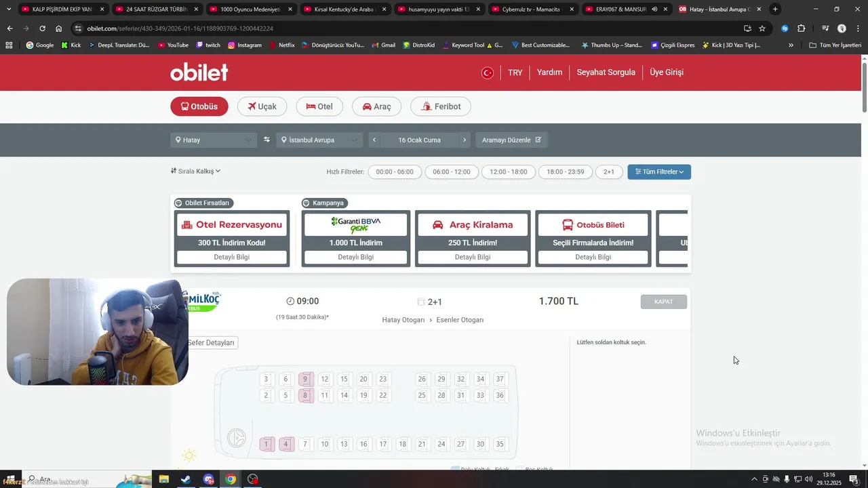This screenshot has height=488, width=868.
Task: Click the obilet logo
Action: [199, 73]
